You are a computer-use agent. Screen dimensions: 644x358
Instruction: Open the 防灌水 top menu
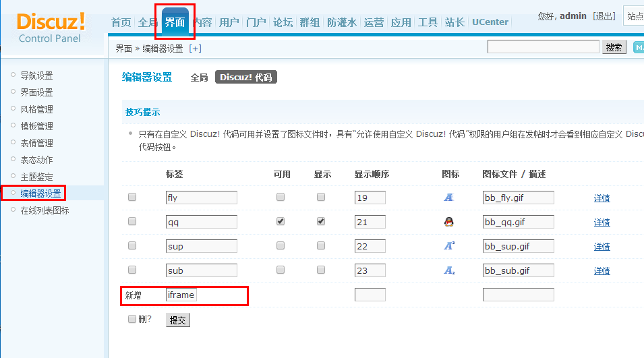[x=342, y=22]
